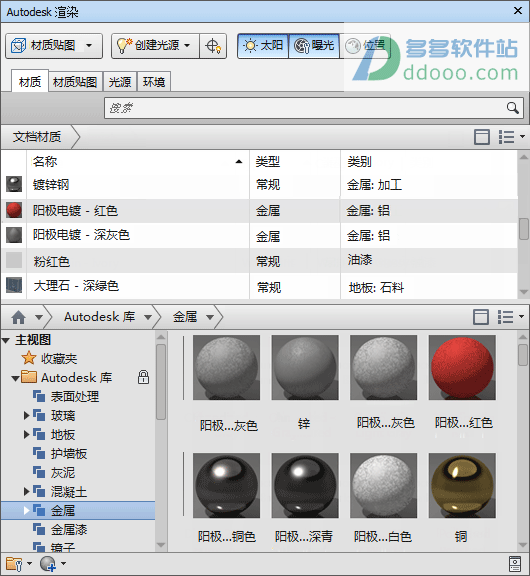Click the 粉红色 swatch in list
This screenshot has width=530, height=576.
(x=14, y=260)
